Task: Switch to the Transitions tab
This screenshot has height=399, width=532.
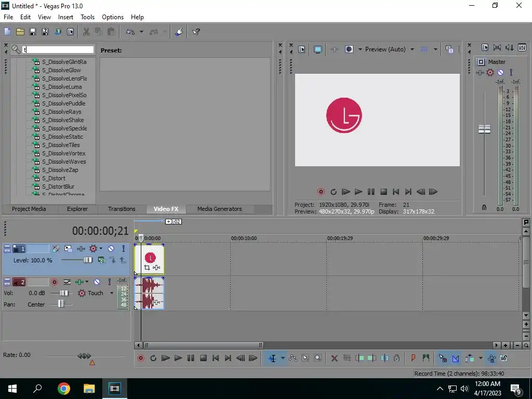Action: (x=122, y=209)
